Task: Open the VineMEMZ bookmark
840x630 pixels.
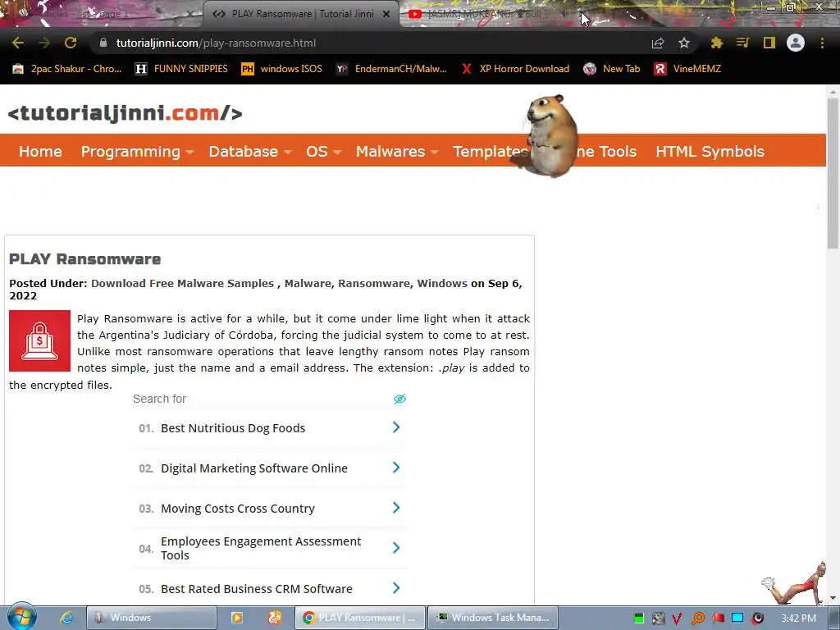Action: [687, 69]
